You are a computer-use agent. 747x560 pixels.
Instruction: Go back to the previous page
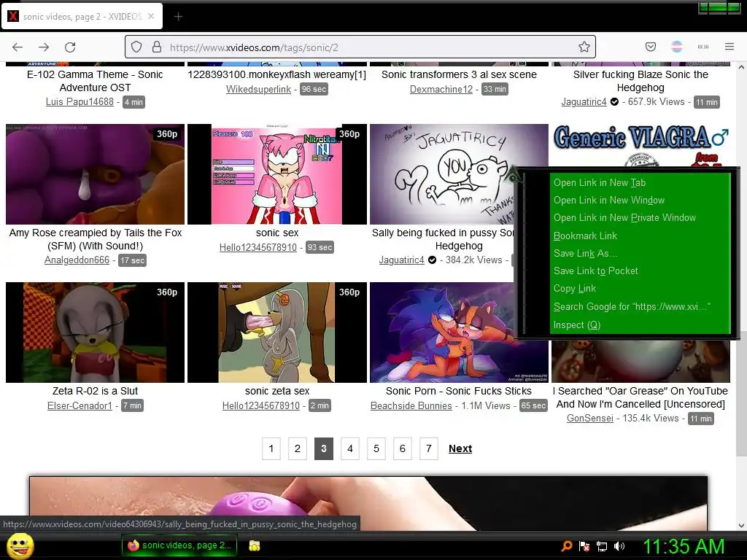[x=18, y=47]
